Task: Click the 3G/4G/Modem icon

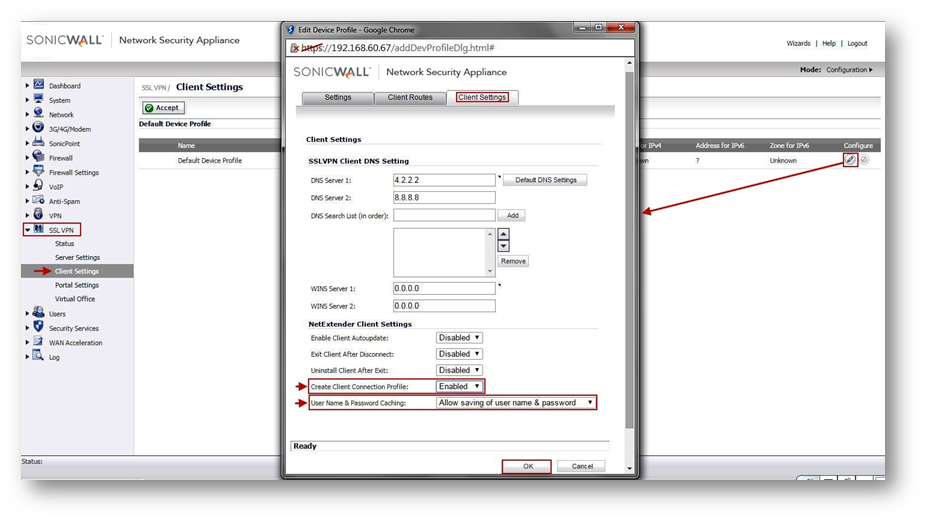Action: [38, 128]
